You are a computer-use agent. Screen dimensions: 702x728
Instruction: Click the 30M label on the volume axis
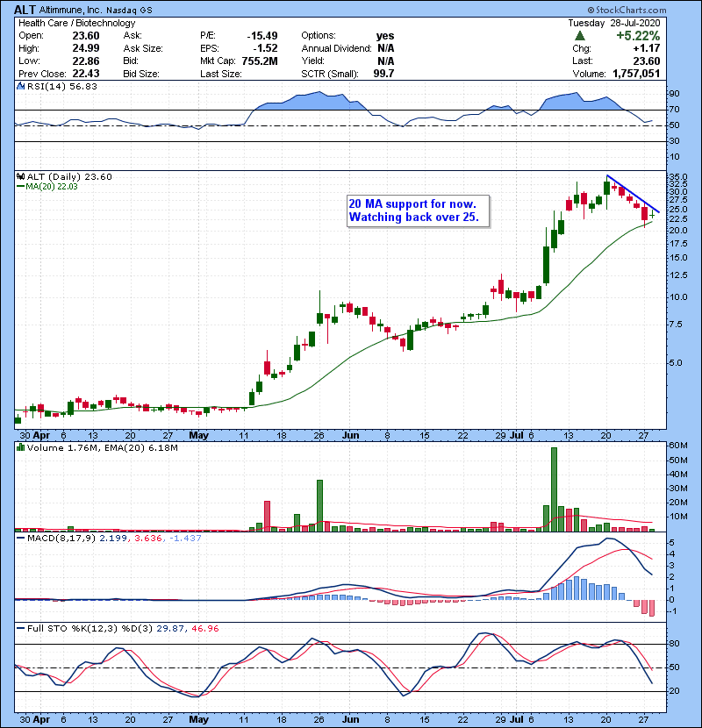pyautogui.click(x=677, y=488)
